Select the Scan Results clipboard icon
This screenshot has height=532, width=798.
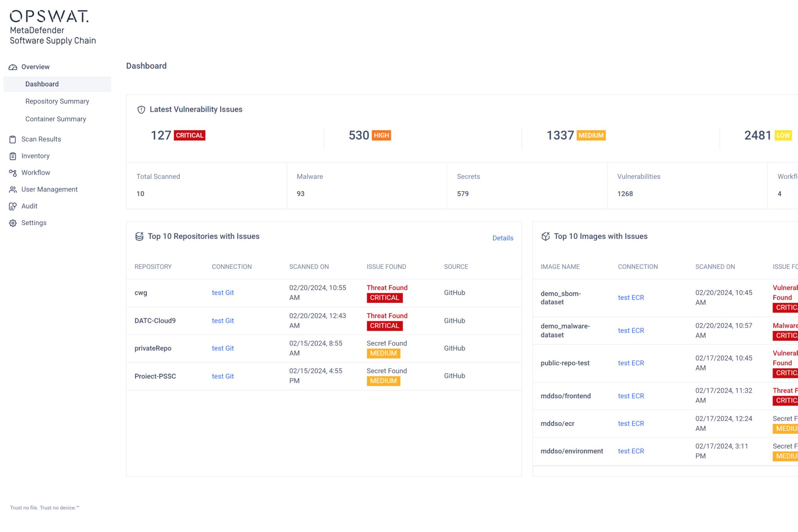13,139
